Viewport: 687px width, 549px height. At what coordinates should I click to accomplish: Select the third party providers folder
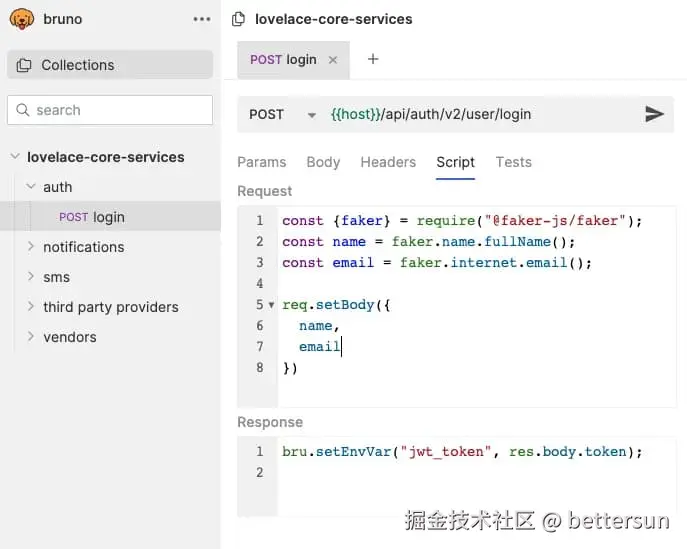click(110, 307)
